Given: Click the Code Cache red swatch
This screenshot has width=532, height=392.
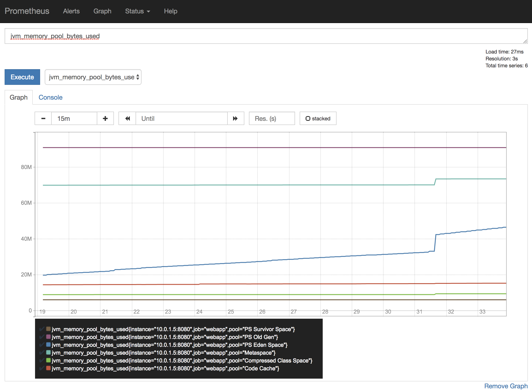Looking at the screenshot, I should (48, 368).
